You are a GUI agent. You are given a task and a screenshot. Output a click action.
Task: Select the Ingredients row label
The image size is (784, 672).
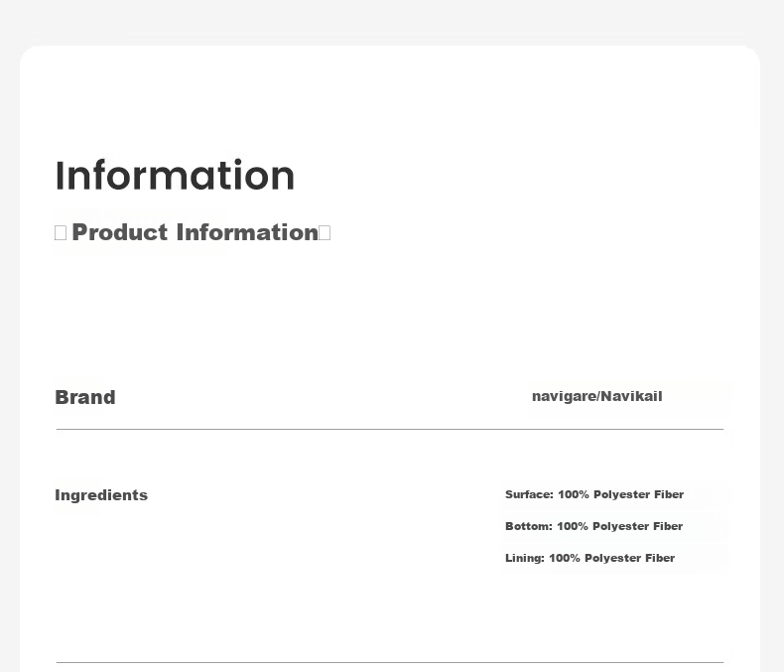click(x=101, y=495)
